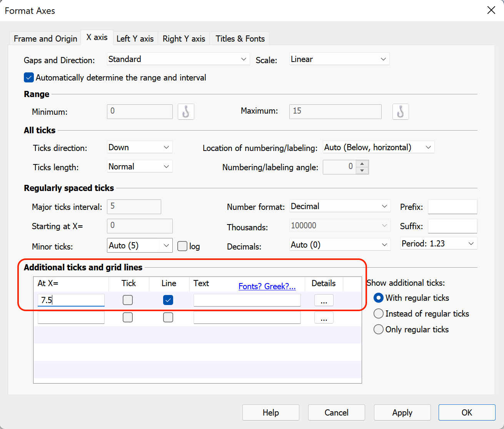Uncheck Automatically determine the range and interval
The height and width of the screenshot is (429, 504).
point(28,77)
